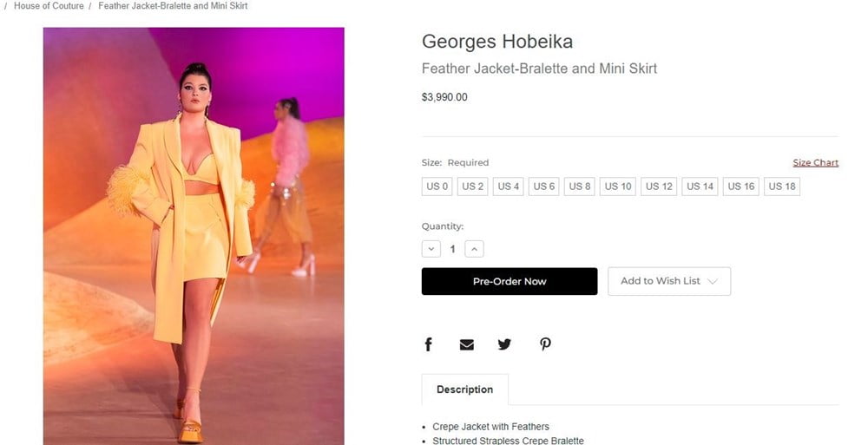
Task: Share product via email icon
Action: [467, 344]
